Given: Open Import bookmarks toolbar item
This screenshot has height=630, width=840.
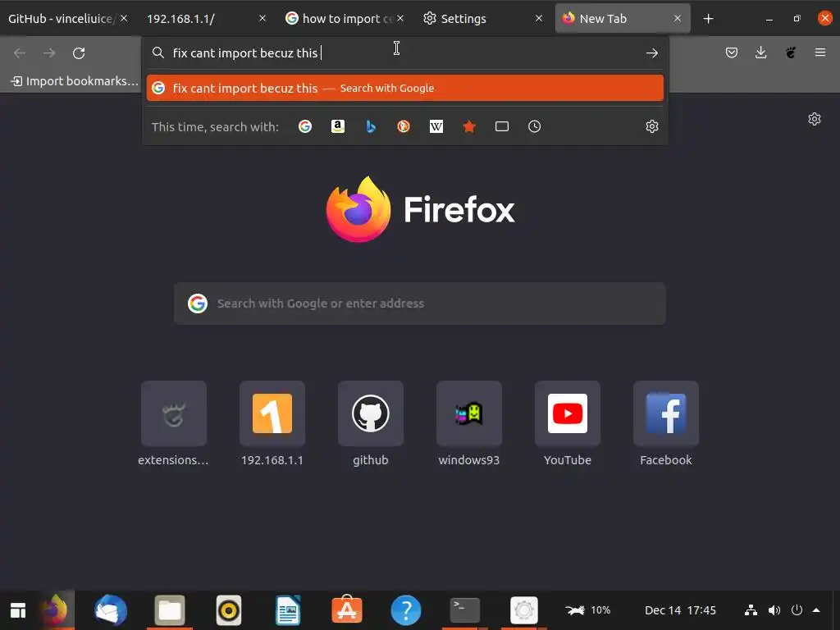Looking at the screenshot, I should pos(75,81).
